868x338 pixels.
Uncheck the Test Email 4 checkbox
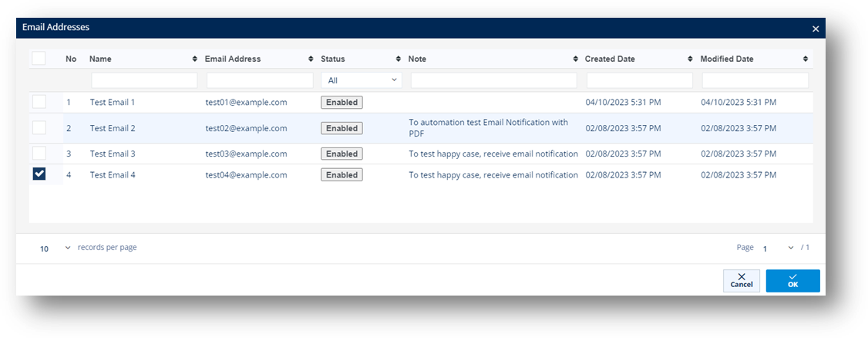(x=39, y=174)
